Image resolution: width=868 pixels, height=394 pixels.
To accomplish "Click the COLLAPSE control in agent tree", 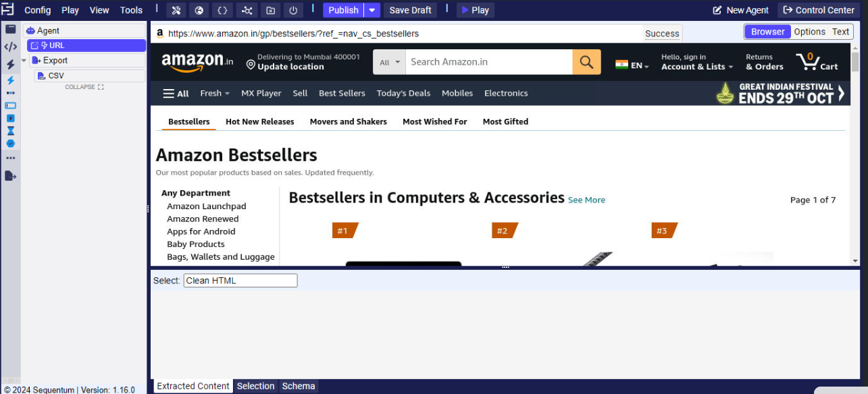I will coord(84,87).
